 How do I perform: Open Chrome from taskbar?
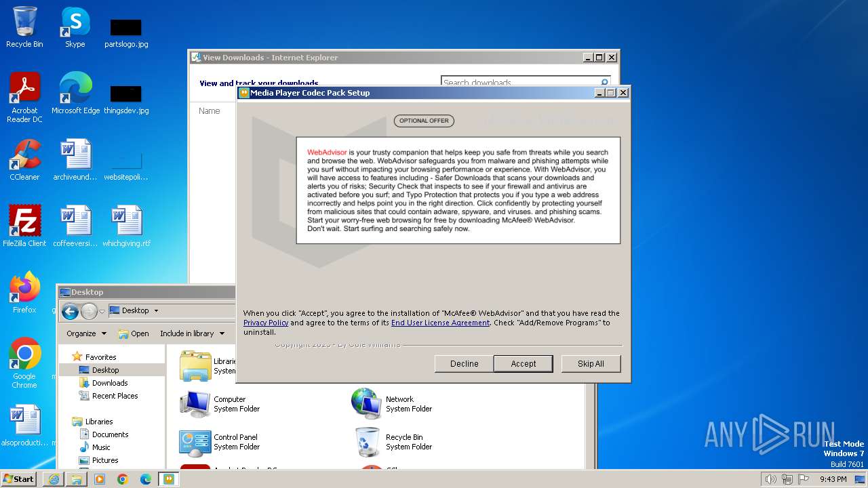click(x=123, y=479)
